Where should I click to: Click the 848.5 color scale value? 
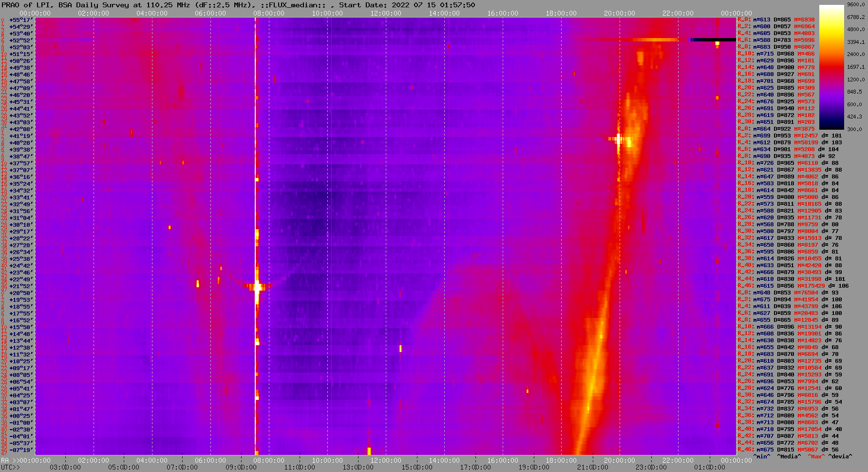854,92
